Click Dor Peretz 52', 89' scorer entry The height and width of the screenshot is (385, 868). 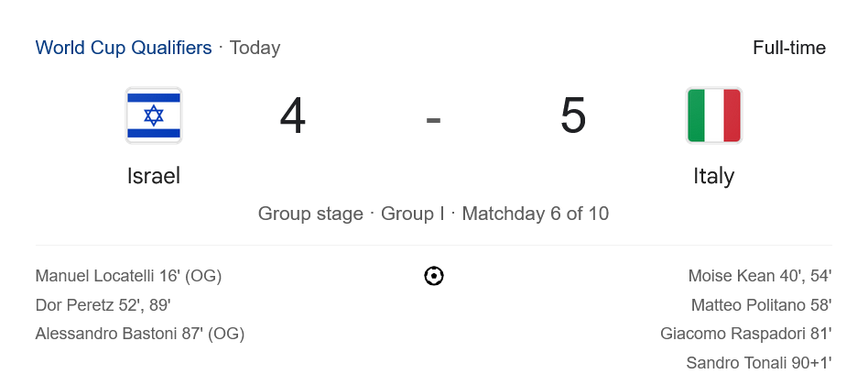[x=103, y=305]
